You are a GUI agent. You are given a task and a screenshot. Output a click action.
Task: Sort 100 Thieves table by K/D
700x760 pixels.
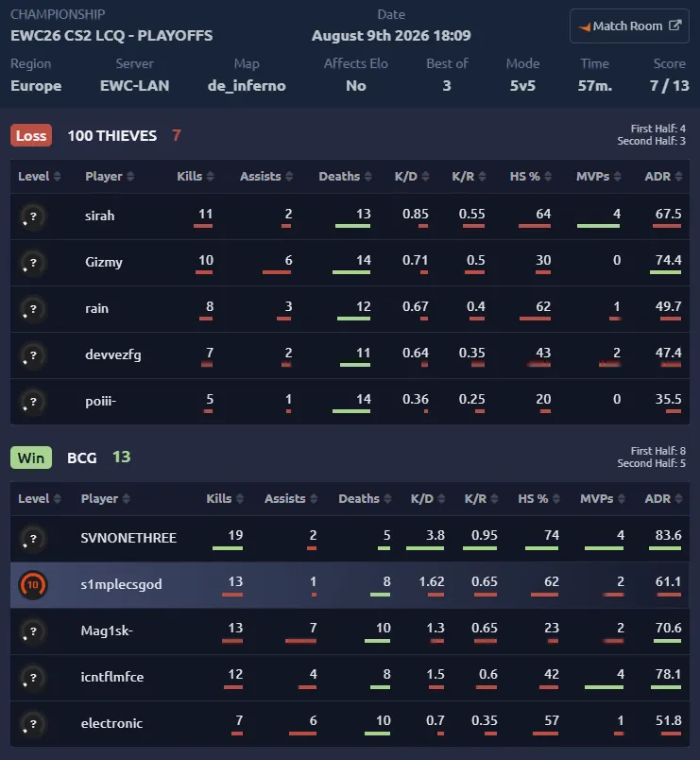[x=412, y=177]
